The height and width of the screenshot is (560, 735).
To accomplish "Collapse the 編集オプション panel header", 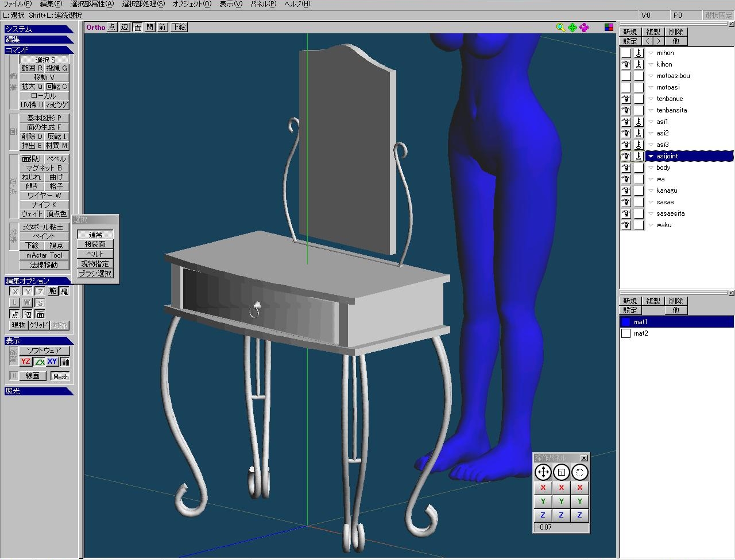I will pos(38,281).
